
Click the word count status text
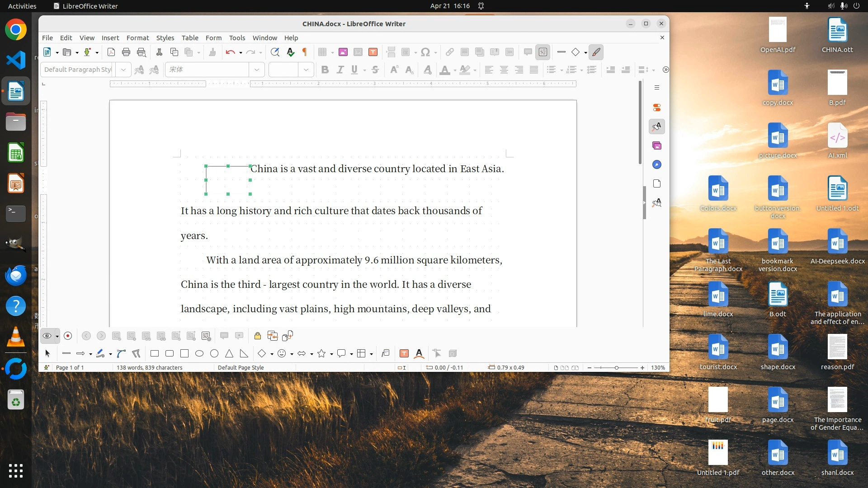(149, 367)
